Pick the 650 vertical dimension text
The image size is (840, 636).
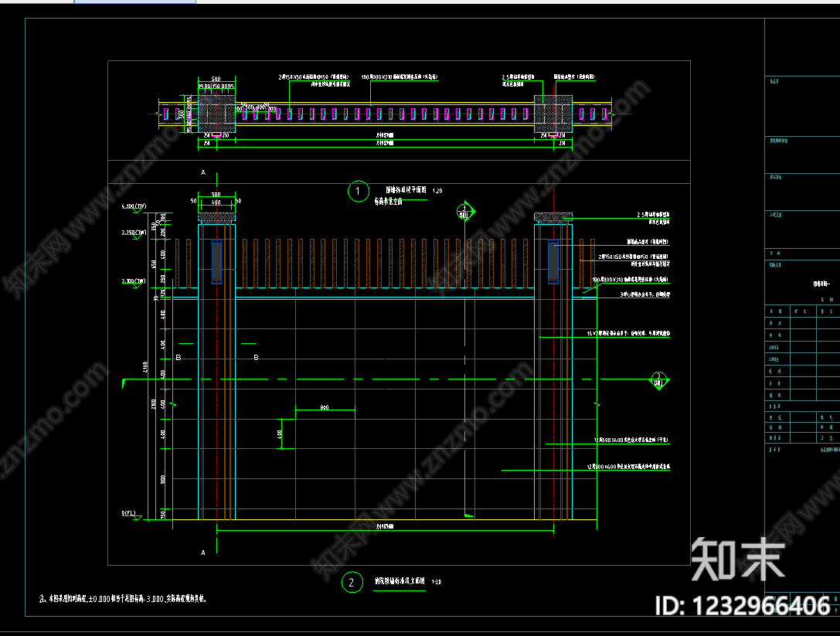click(x=155, y=264)
